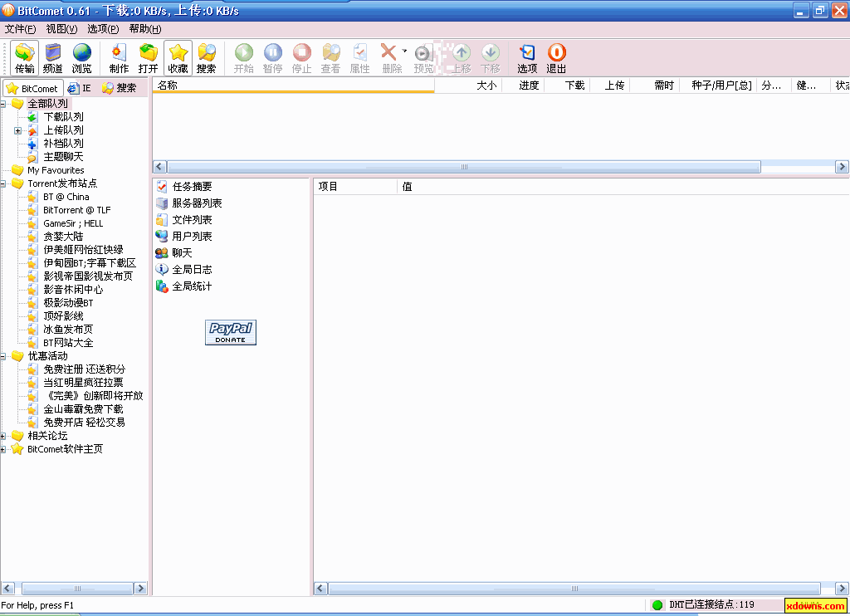Open 服务器列表 server list item
Image resolution: width=850 pixels, height=616 pixels.
(189, 203)
